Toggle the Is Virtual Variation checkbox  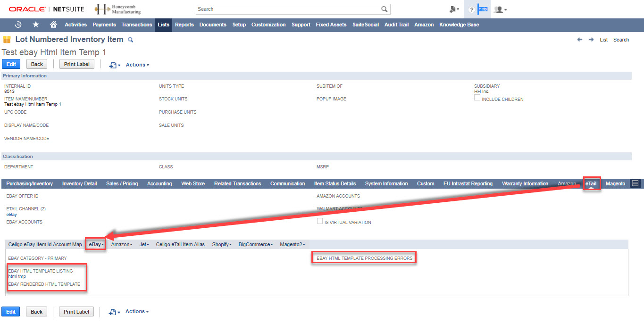pyautogui.click(x=320, y=221)
